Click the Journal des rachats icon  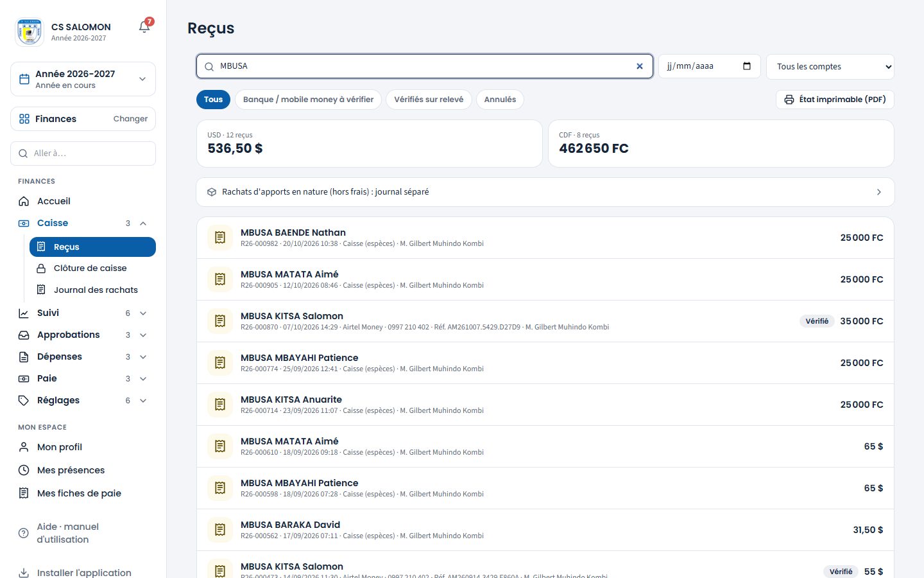pos(41,290)
